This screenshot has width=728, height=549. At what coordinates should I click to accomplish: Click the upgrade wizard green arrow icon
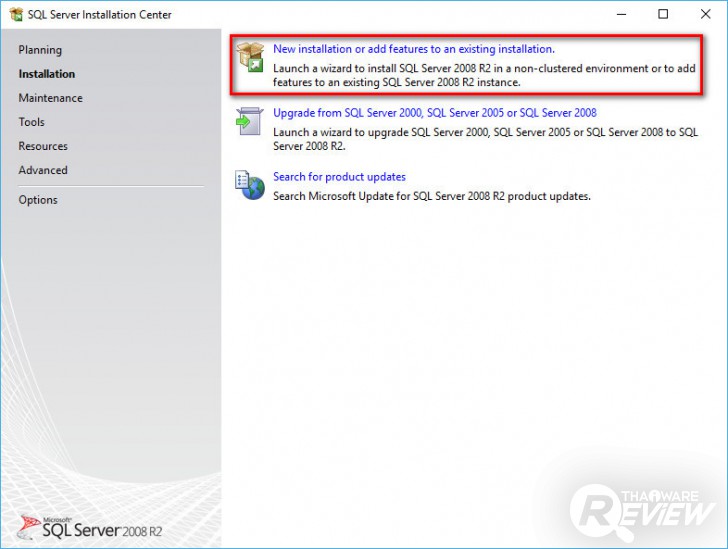(x=249, y=121)
